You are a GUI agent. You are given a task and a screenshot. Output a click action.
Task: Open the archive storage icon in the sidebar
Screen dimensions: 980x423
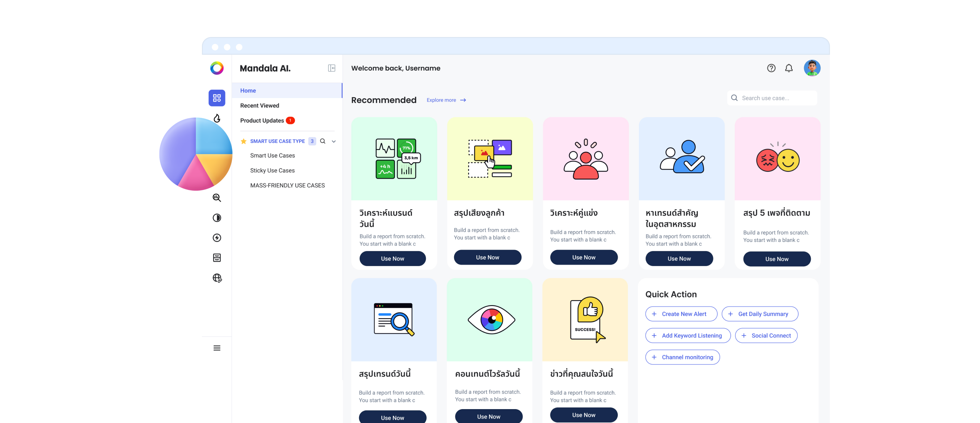tap(216, 257)
